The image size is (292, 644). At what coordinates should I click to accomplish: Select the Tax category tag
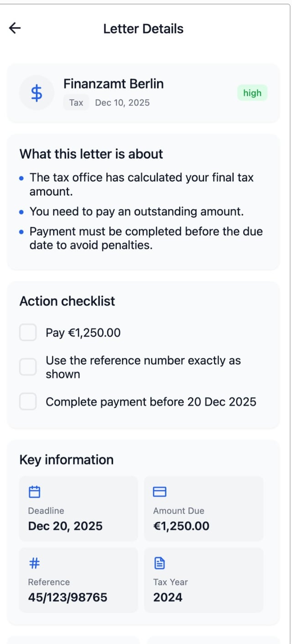coord(76,103)
